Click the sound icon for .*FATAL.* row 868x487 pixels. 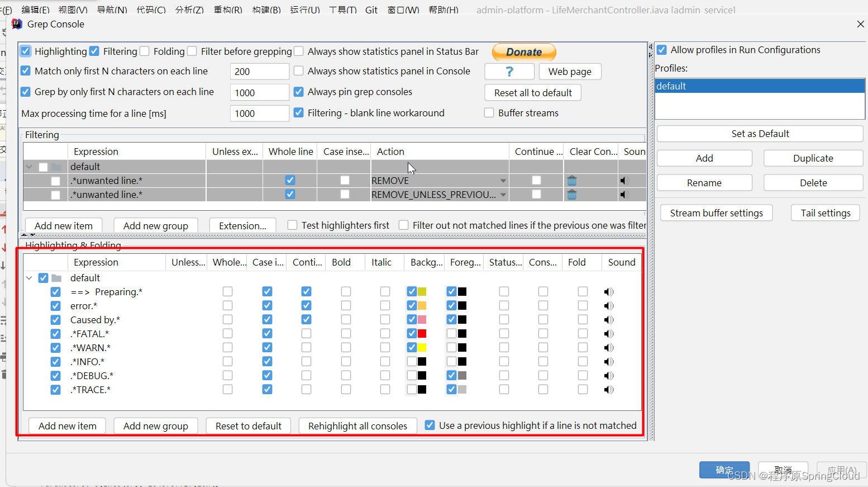coord(609,334)
